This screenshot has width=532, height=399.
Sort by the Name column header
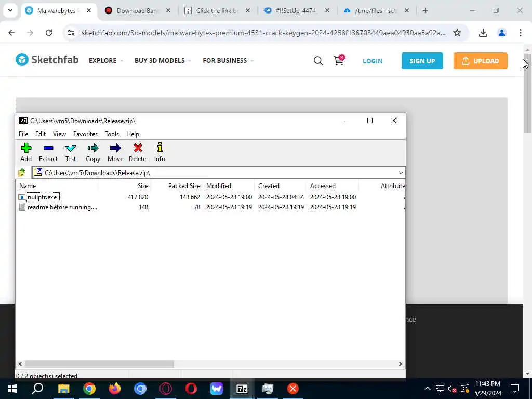coord(58,185)
